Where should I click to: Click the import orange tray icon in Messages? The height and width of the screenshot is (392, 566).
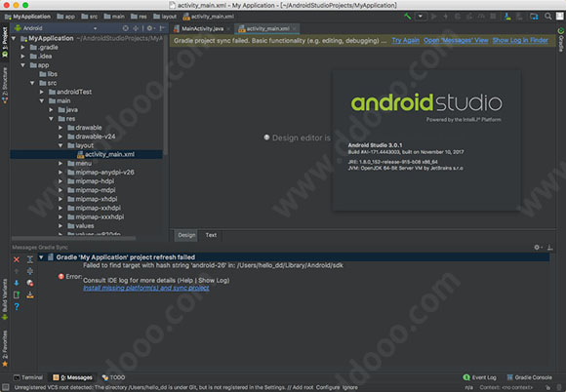click(30, 295)
